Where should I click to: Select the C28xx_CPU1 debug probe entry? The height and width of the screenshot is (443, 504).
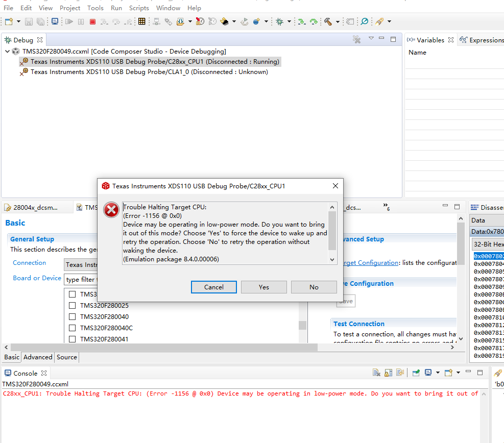point(150,61)
